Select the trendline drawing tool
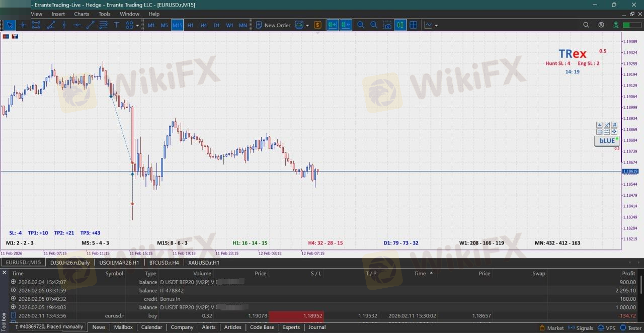Viewport: 644px width, 333px height. tap(51, 25)
